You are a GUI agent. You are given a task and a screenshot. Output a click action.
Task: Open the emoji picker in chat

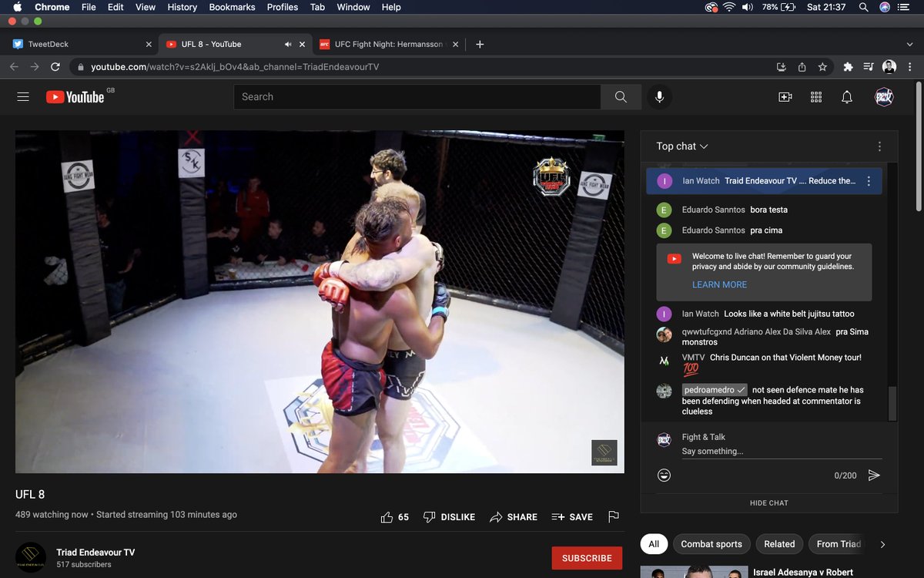coord(664,476)
